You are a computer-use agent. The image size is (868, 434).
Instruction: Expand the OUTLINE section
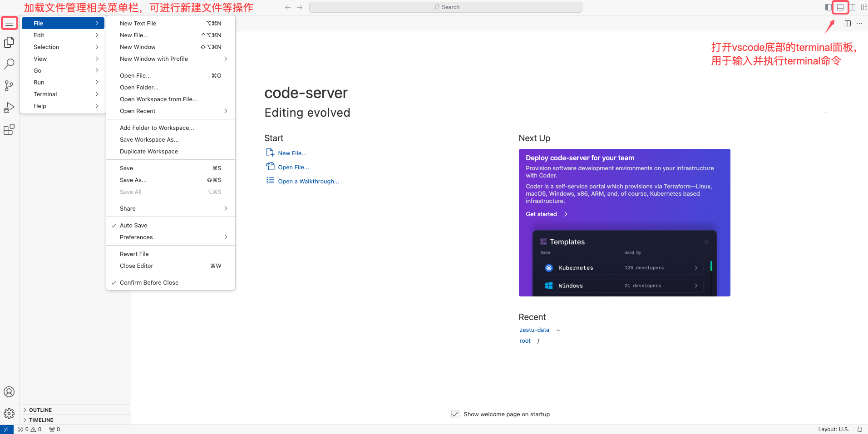click(40, 410)
